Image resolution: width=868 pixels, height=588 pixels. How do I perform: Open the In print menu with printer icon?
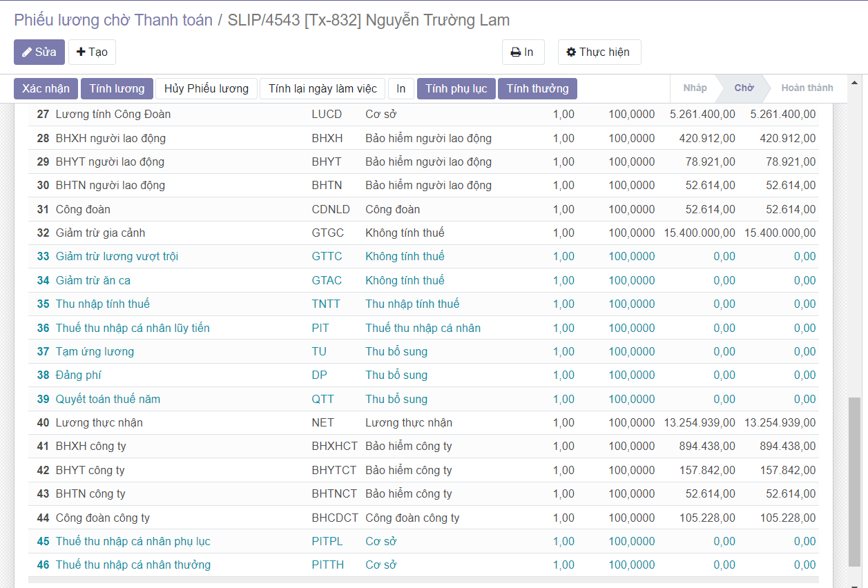523,52
